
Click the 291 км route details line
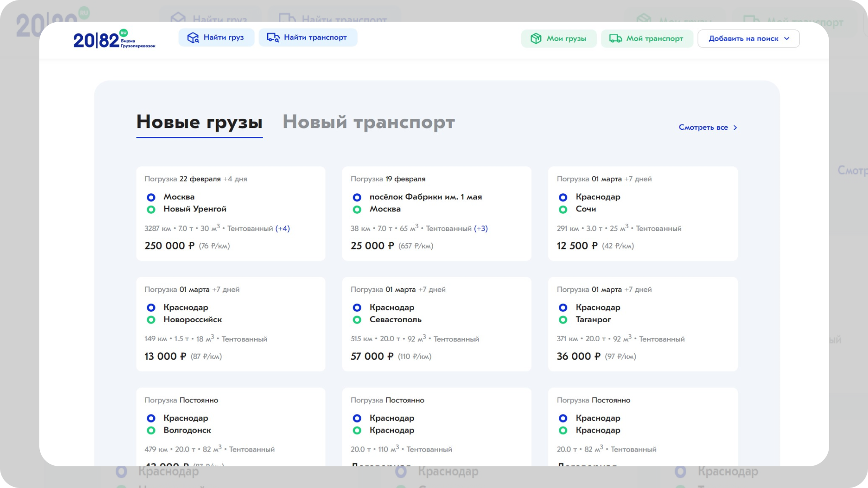point(619,228)
